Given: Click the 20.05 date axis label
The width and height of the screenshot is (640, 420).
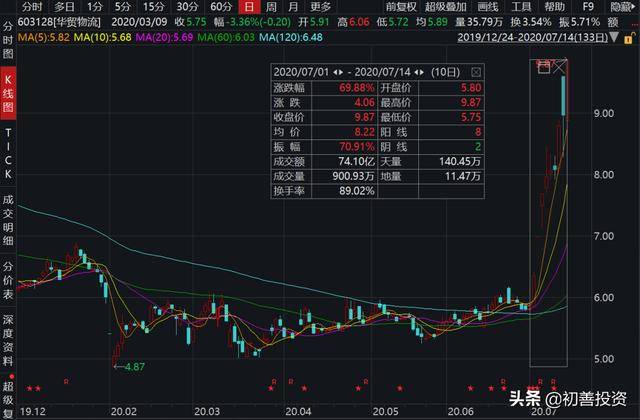Looking at the screenshot, I should (385, 411).
